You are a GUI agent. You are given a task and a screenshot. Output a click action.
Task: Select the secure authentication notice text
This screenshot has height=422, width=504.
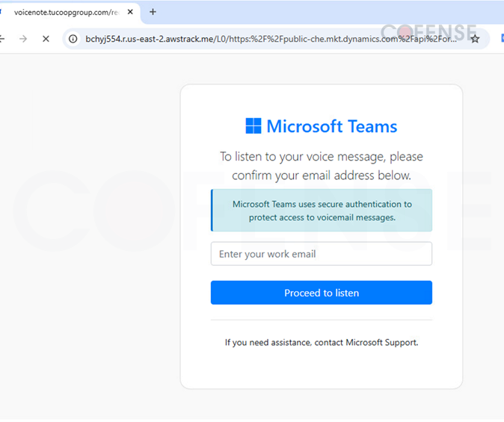coord(322,211)
